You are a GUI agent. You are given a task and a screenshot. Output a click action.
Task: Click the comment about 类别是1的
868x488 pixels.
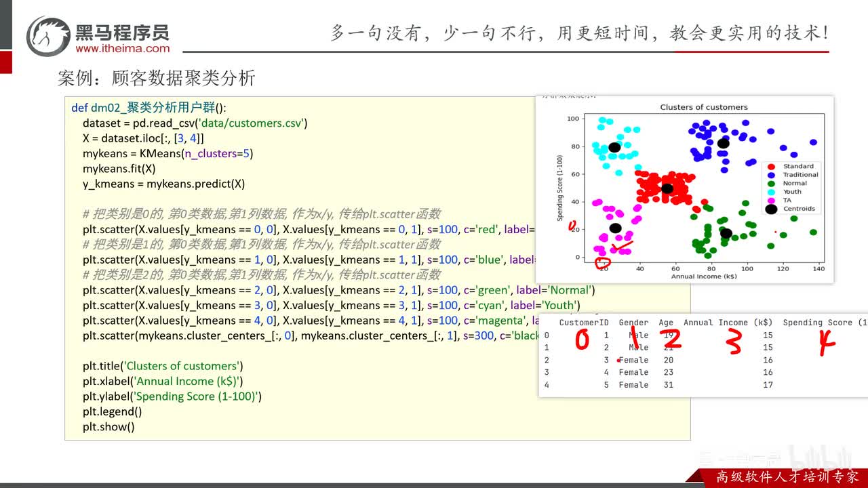click(262, 244)
